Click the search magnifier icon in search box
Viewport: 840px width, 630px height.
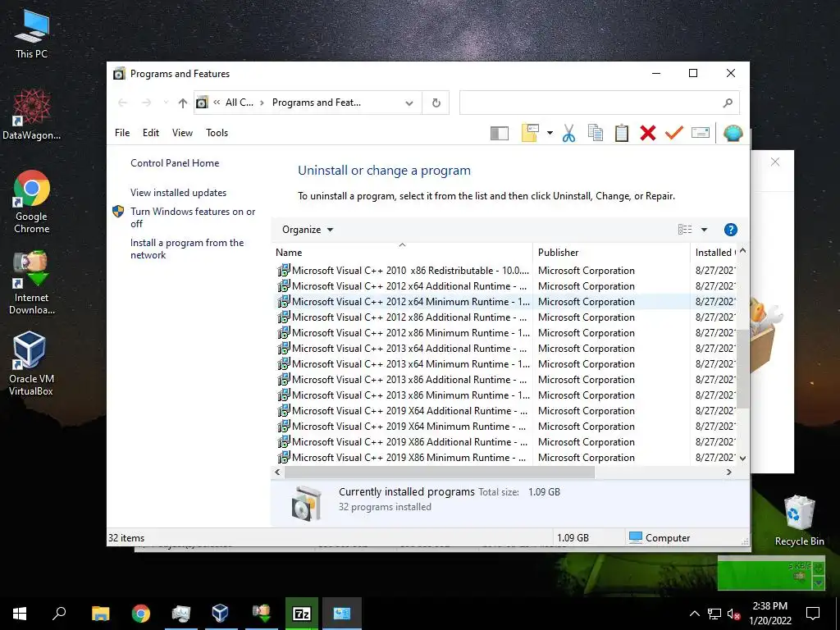tap(728, 103)
